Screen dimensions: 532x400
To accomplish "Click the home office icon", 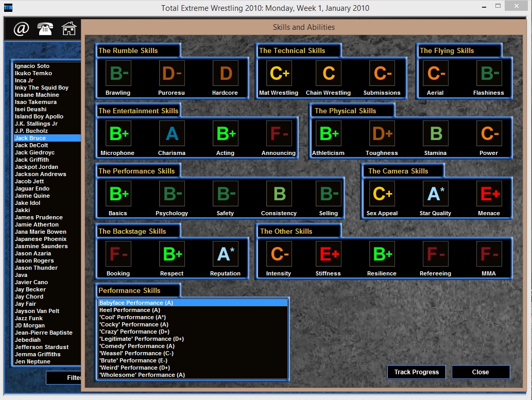I will (68, 29).
